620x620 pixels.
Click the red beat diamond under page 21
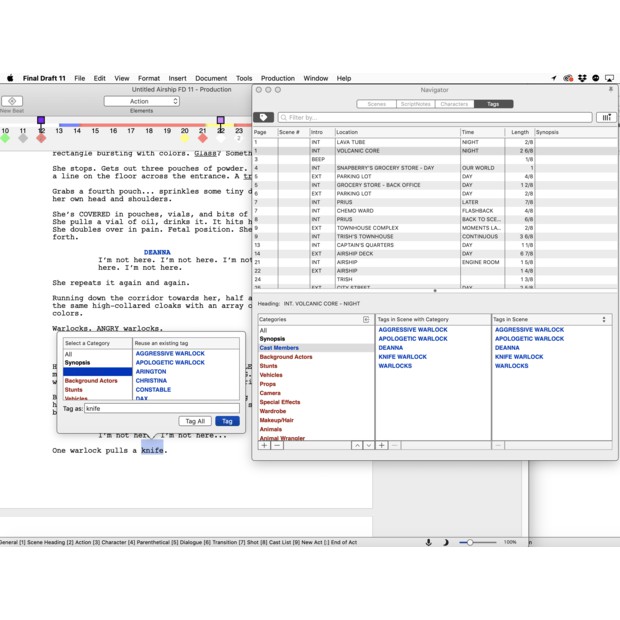coord(203,138)
